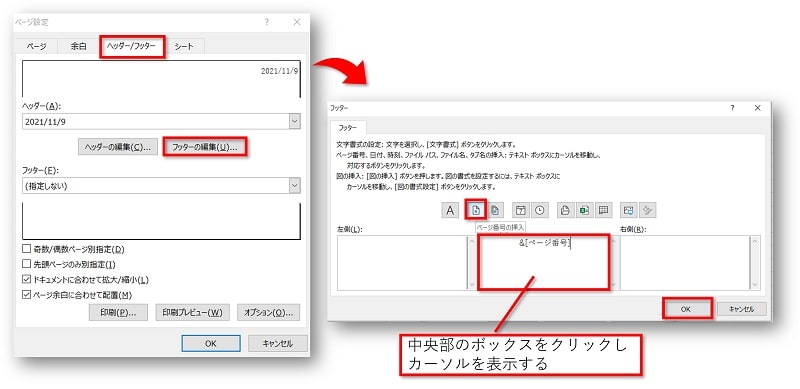Expand the ヘッダー dropdown showing 2021/11/9
800x389 pixels.
294,121
